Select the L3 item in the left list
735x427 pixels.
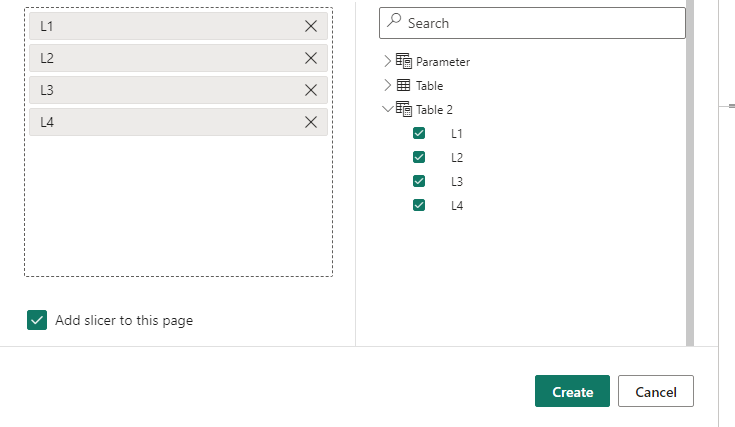[x=178, y=90]
